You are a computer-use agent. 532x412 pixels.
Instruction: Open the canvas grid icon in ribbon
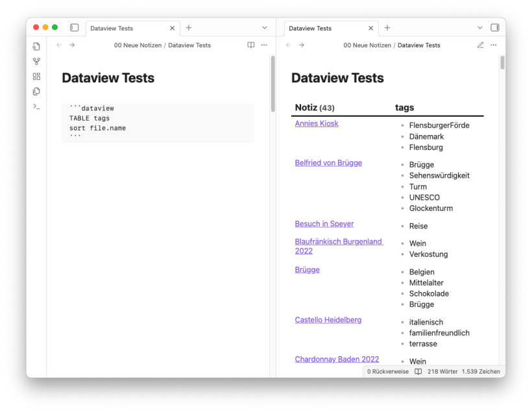36,77
